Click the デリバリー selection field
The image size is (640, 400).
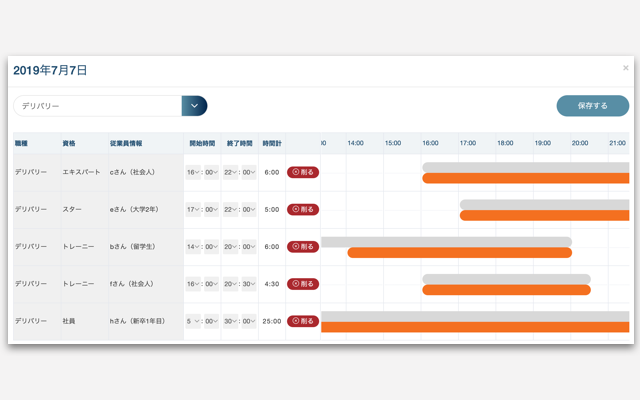97,106
